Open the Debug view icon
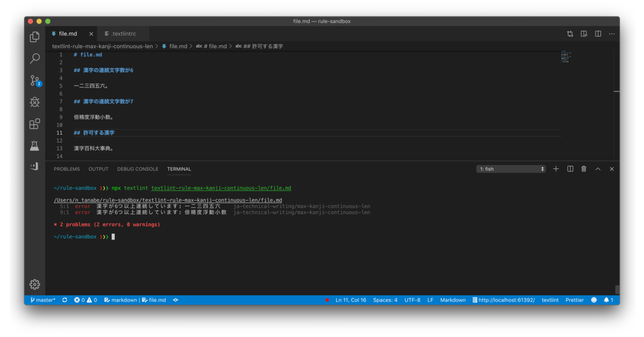 pyautogui.click(x=35, y=102)
